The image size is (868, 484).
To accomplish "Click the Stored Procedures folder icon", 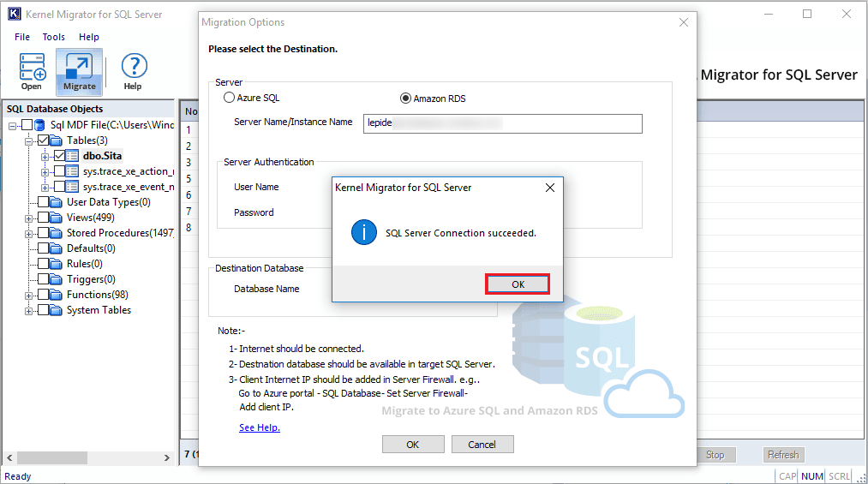I will tap(56, 233).
